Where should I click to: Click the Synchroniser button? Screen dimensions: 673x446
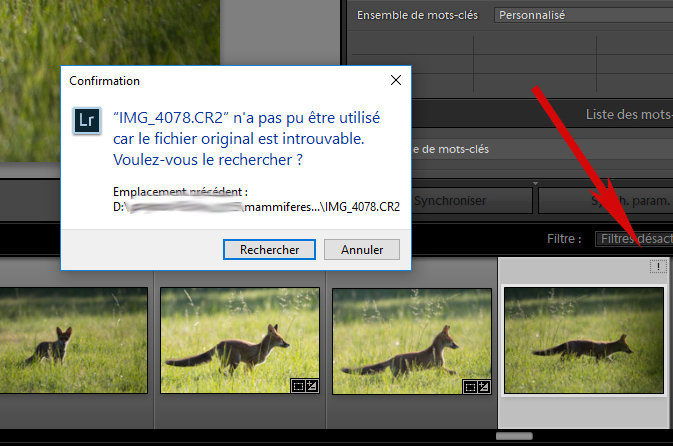coord(472,200)
